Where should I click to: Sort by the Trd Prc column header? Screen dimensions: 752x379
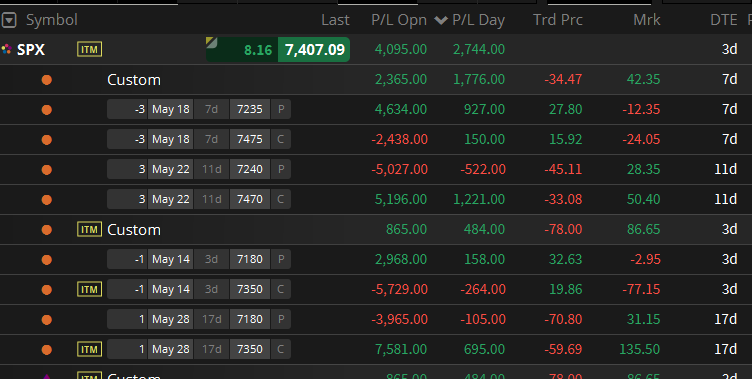558,20
